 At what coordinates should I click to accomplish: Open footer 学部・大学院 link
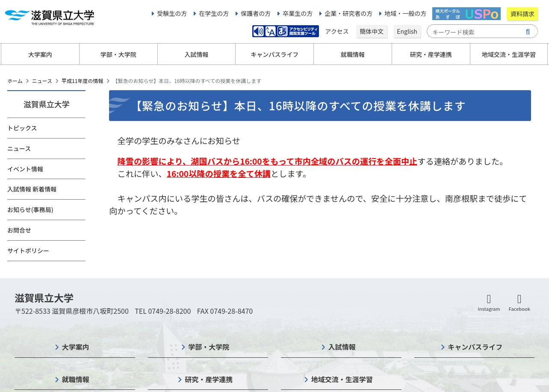pyautogui.click(x=208, y=347)
